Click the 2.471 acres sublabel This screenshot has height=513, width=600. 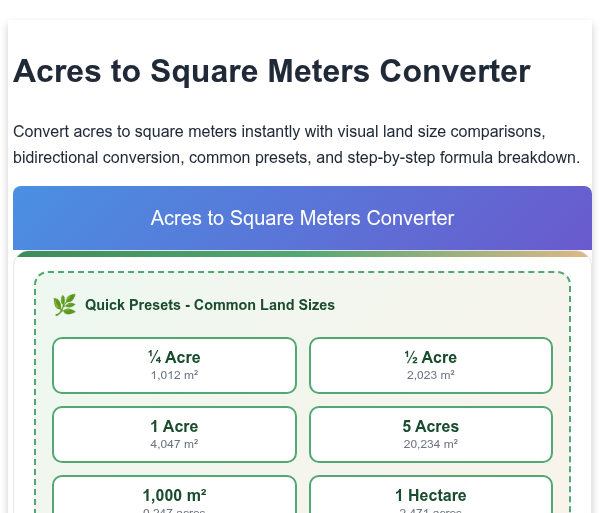pyautogui.click(x=431, y=511)
